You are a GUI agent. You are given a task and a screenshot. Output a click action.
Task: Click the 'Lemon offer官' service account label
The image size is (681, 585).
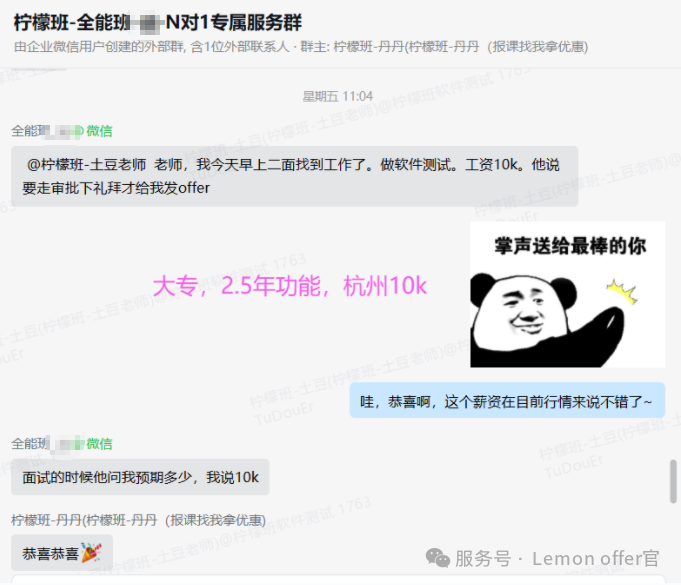(596, 559)
